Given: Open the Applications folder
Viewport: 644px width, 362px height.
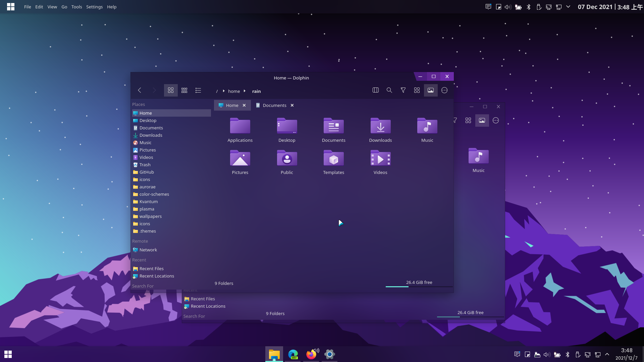Looking at the screenshot, I should click(x=240, y=130).
